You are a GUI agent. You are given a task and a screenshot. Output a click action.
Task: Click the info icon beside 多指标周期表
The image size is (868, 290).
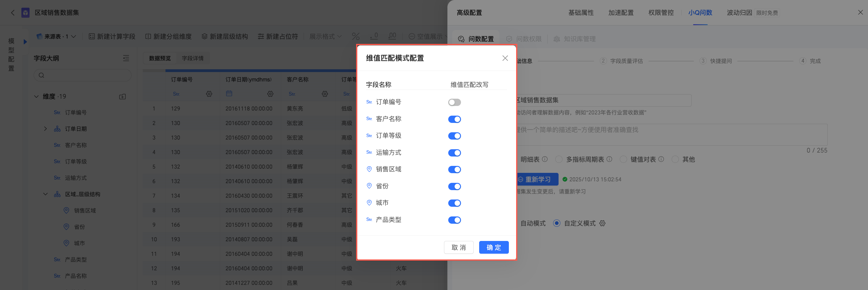609,159
